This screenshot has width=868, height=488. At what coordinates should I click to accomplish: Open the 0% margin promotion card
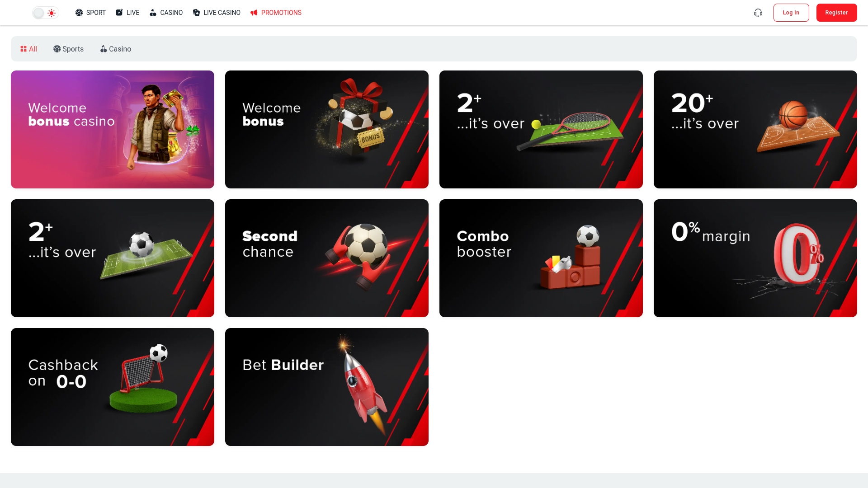click(x=755, y=258)
